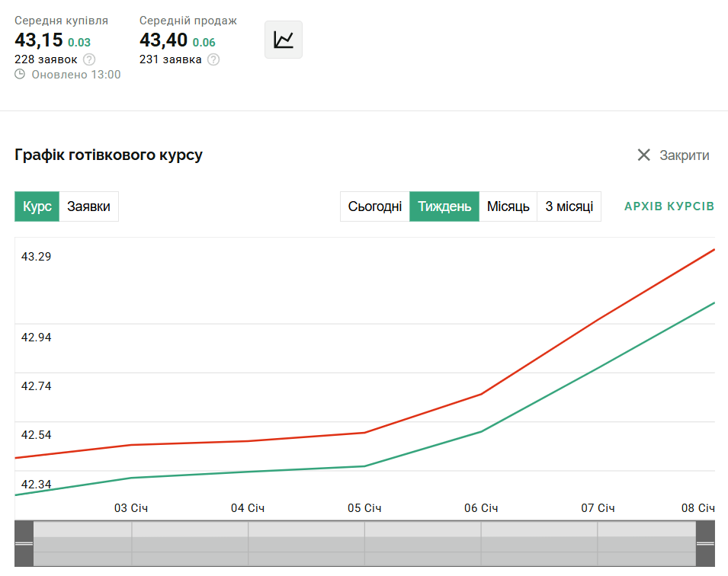Screen dimensions: 728x576
Task: Switch chart to Заявки view
Action: tap(88, 206)
